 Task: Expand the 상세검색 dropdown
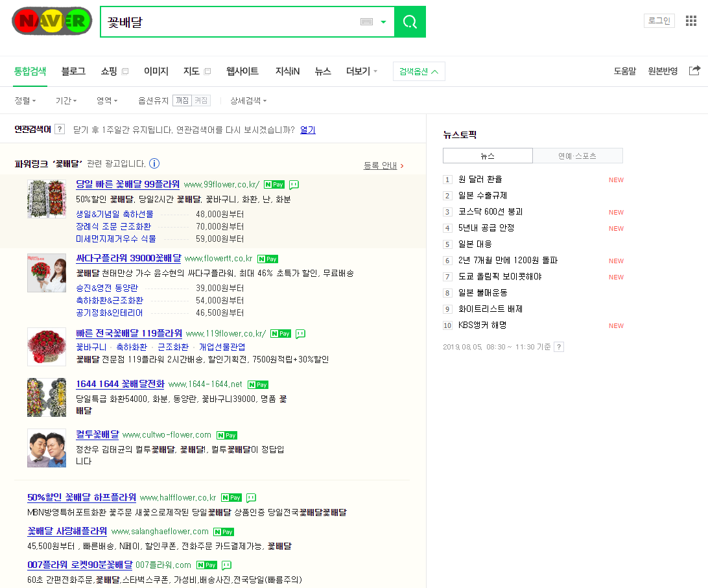tap(248, 100)
